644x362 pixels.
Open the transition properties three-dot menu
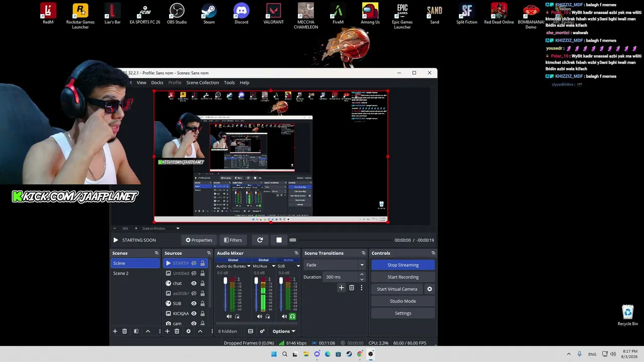(361, 288)
